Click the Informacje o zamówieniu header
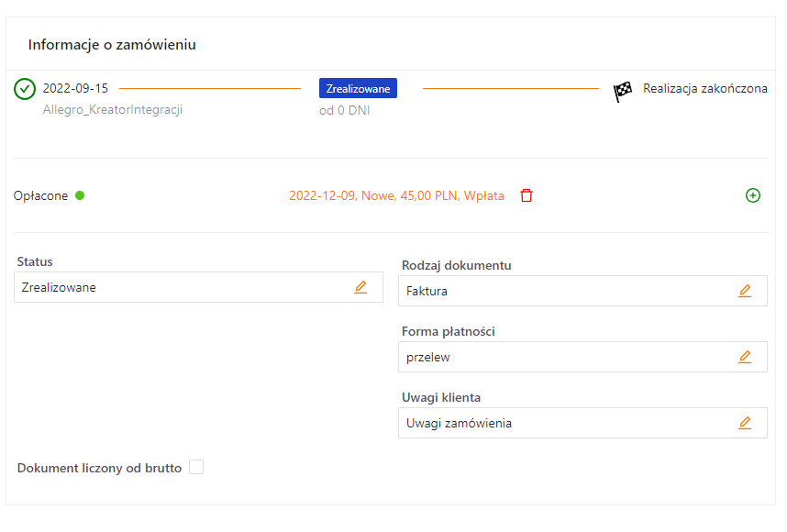787x532 pixels. [112, 44]
